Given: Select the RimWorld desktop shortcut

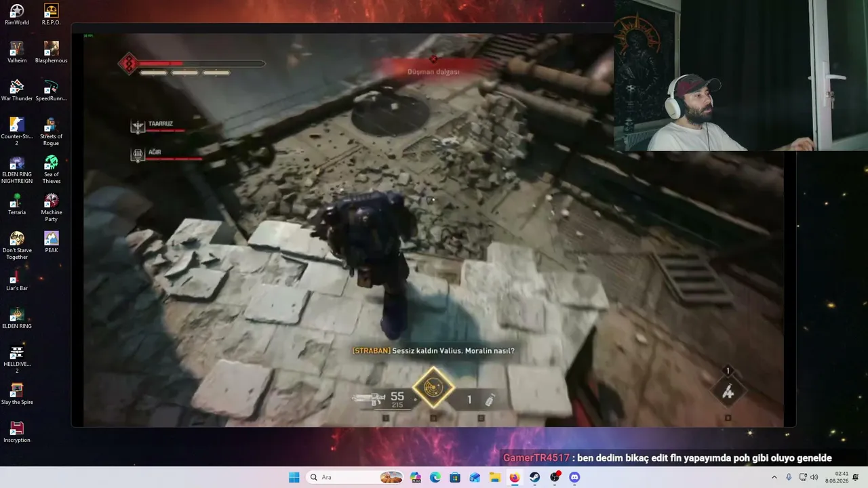Looking at the screenshot, I should (17, 14).
